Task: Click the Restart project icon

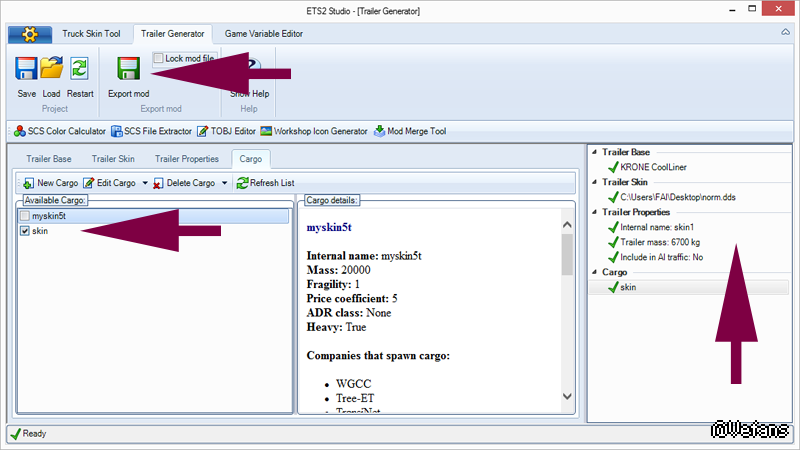Action: (x=79, y=69)
